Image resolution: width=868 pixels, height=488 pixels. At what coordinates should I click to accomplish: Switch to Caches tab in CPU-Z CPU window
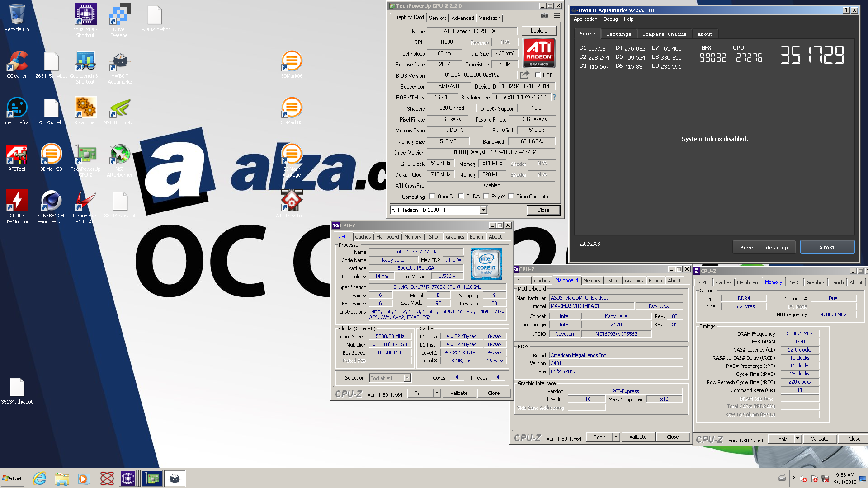coord(363,237)
